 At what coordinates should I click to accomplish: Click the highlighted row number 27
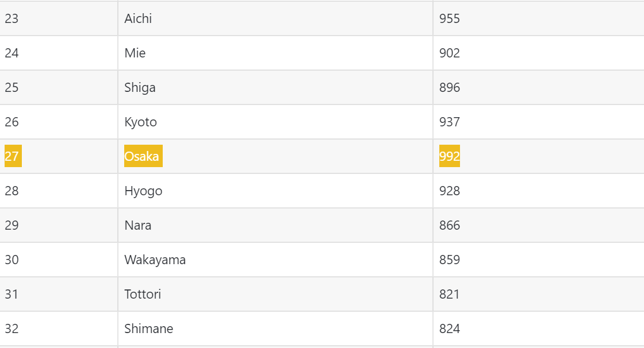[x=13, y=156]
